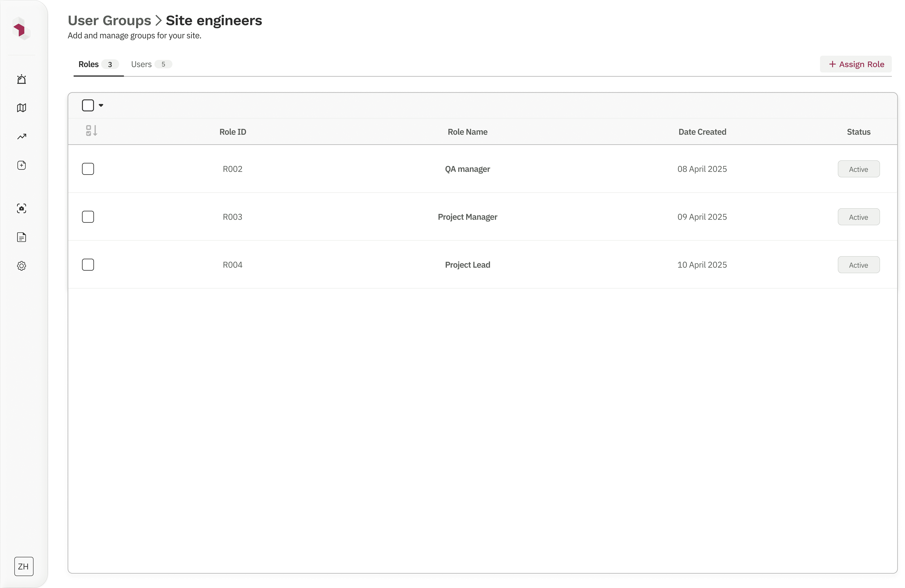The image size is (905, 588).
Task: Expand the dropdown arrow beside select-all checkbox
Action: [101, 105]
